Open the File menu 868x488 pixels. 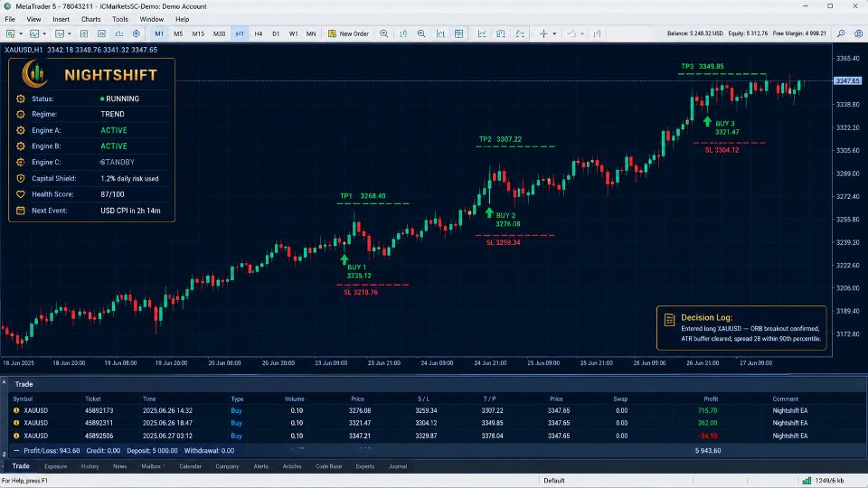10,19
